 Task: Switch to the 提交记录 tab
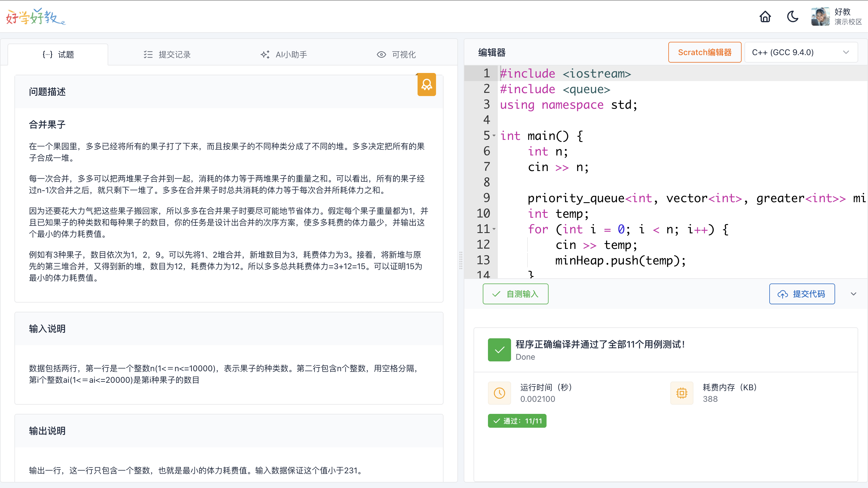click(167, 55)
